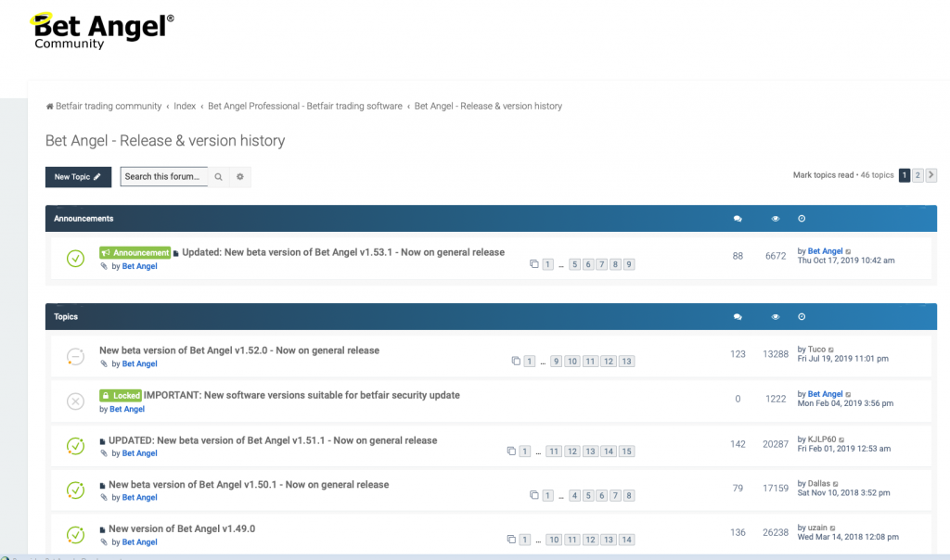Click the pages icon in v1.49.0 row
This screenshot has width=950, height=560.
pos(511,540)
